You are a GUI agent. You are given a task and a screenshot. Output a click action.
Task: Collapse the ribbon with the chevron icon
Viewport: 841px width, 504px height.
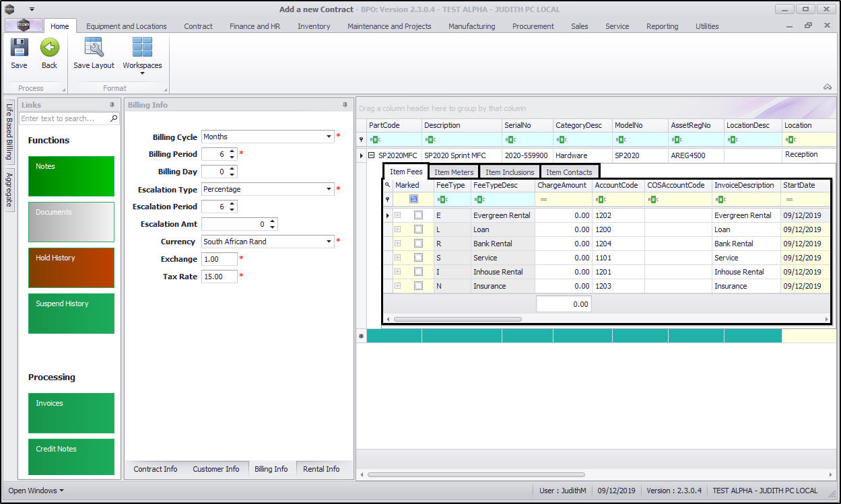(827, 87)
